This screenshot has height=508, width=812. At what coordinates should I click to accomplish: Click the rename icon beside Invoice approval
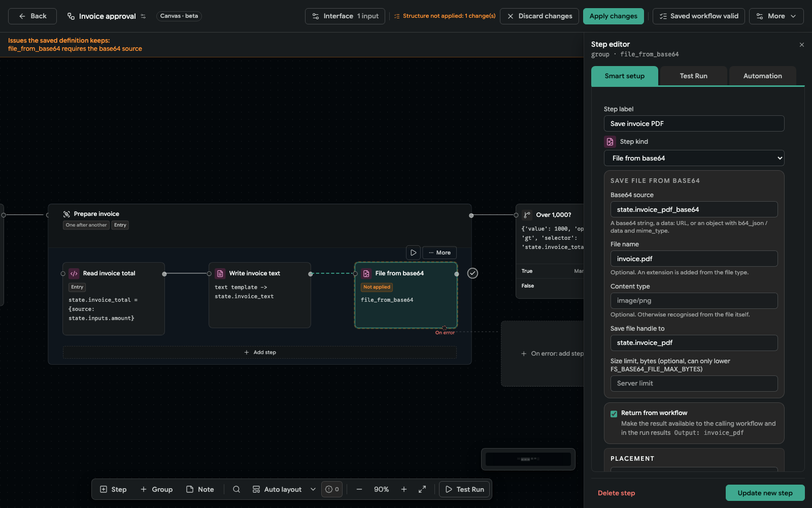143,16
